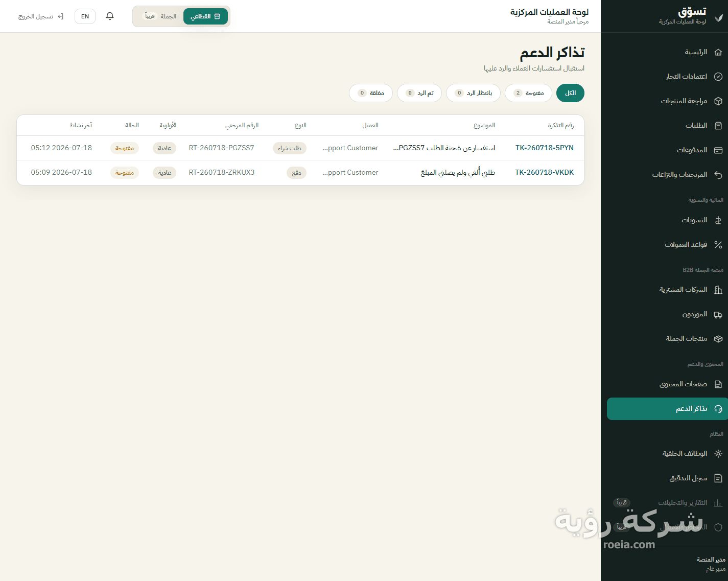Open the الرئيسية home icon in sidebar

(x=718, y=52)
